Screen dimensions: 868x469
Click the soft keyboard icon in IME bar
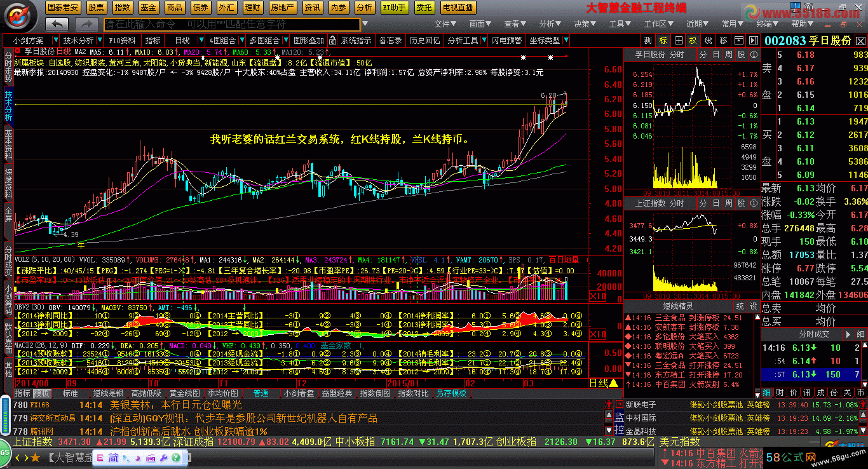pyautogui.click(x=151, y=458)
